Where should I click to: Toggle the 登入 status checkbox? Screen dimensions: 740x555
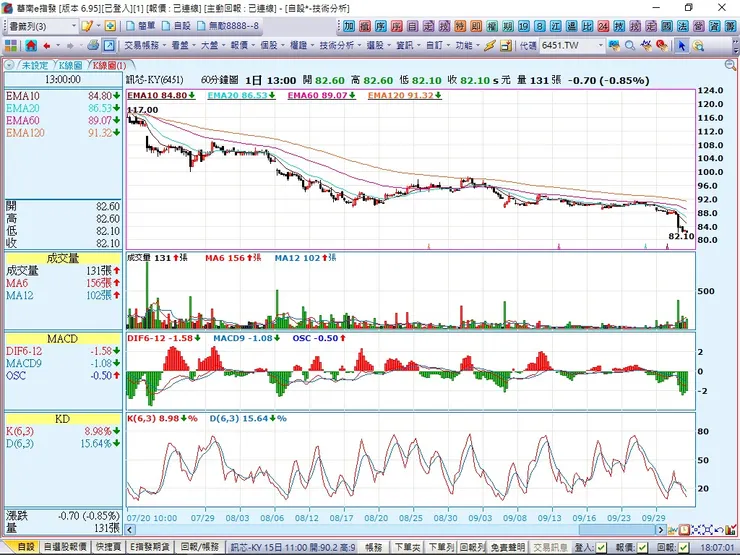(x=601, y=547)
